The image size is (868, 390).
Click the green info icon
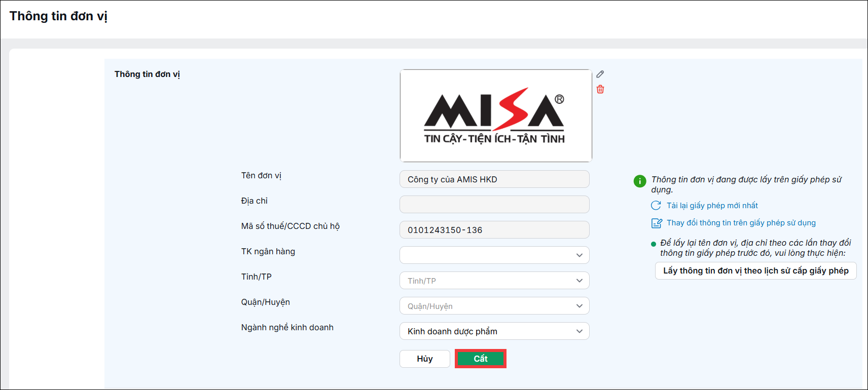tap(640, 181)
